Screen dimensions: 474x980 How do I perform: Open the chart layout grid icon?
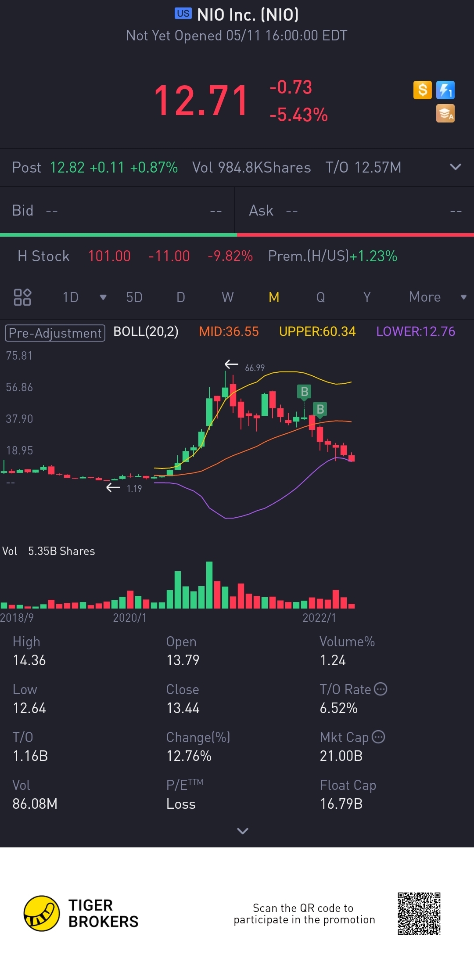click(x=22, y=297)
